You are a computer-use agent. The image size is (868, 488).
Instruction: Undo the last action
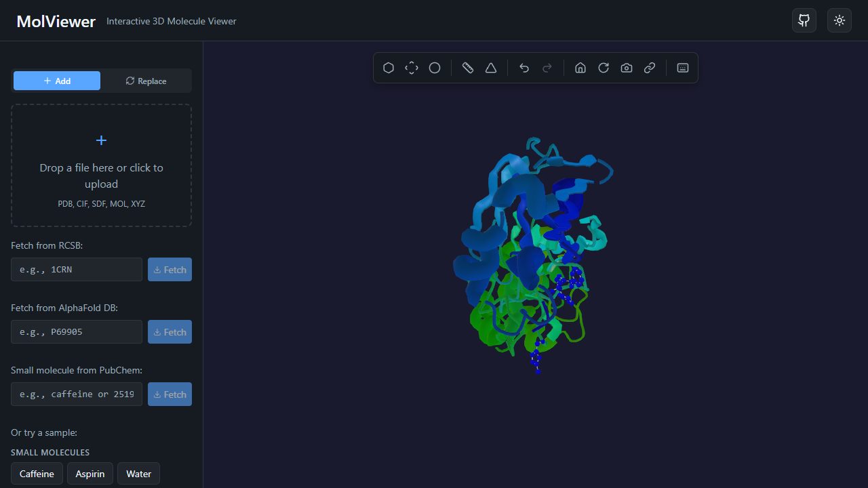[524, 68]
